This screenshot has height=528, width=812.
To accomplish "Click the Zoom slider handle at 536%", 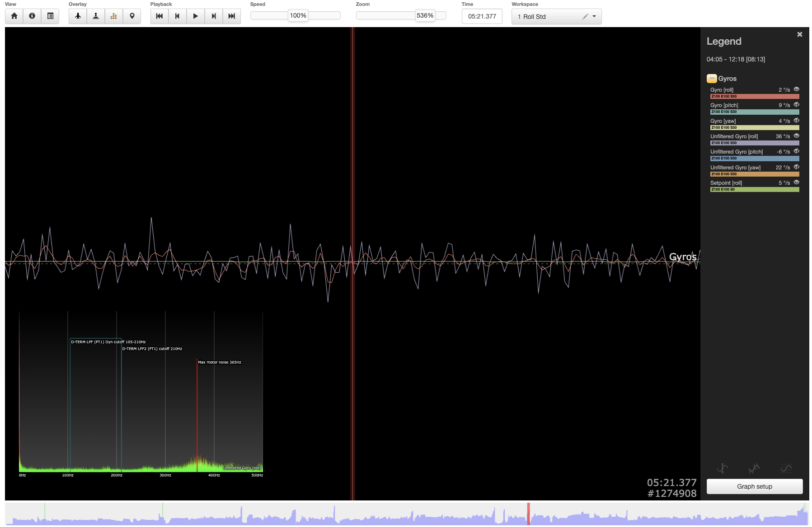I will click(425, 16).
